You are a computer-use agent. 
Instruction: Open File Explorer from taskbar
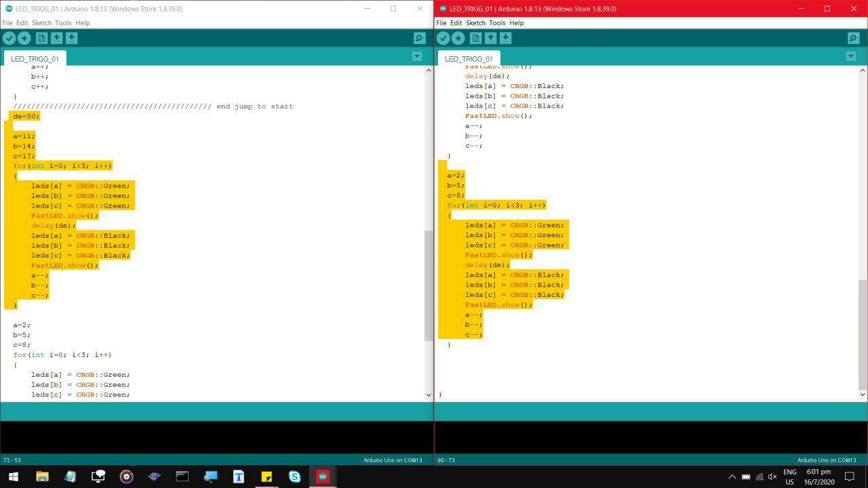pyautogui.click(x=42, y=476)
